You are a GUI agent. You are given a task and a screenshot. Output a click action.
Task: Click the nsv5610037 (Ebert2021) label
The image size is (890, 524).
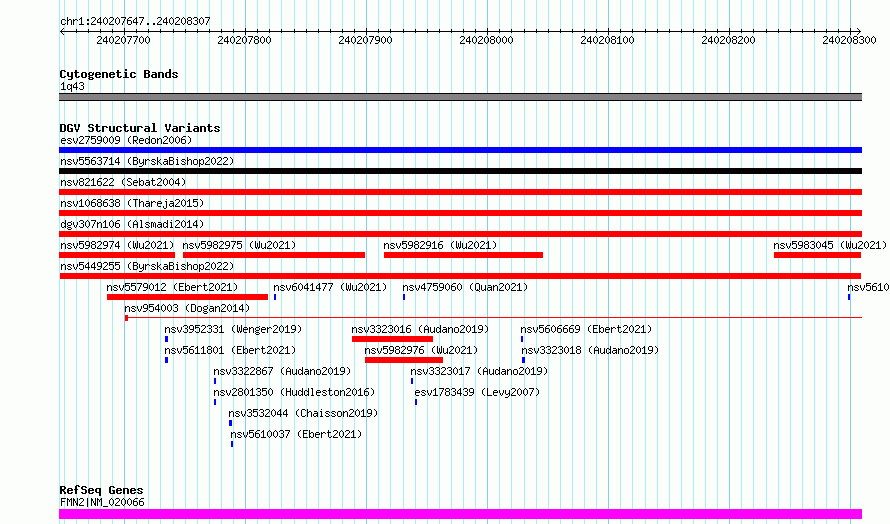[296, 434]
